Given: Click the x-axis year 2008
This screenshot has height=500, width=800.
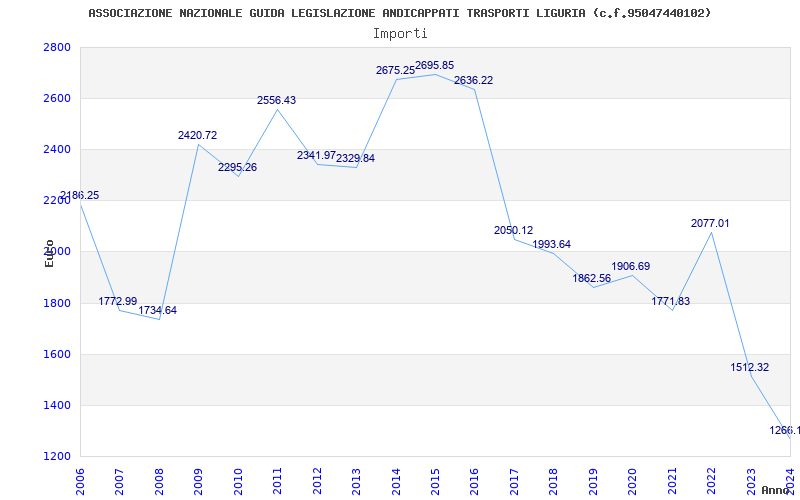Looking at the screenshot, I should pyautogui.click(x=159, y=482).
